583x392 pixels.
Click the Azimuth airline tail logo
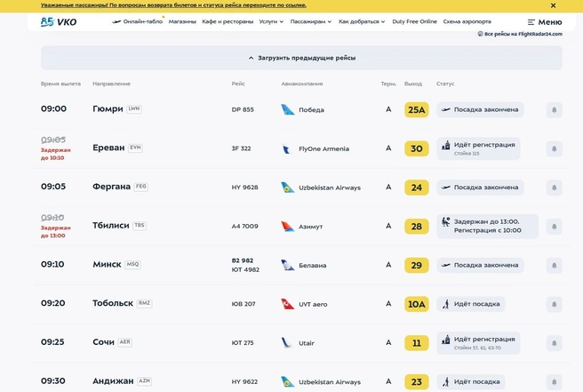coord(287,226)
